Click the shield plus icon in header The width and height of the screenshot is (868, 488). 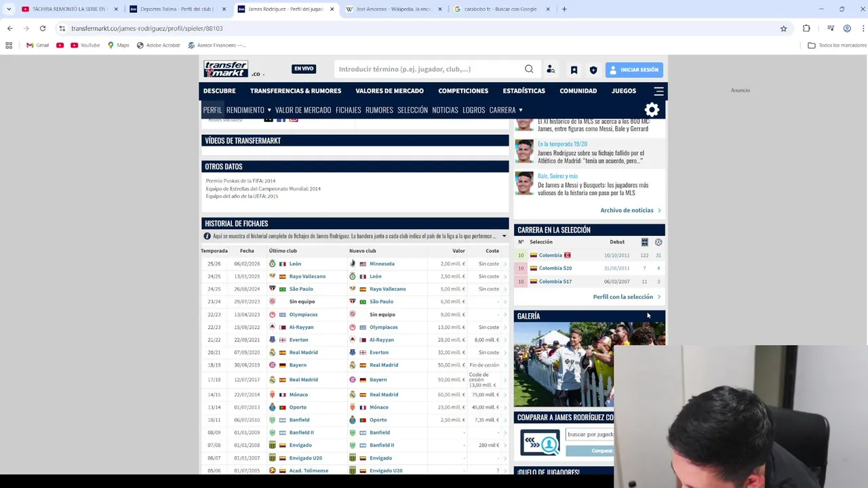(593, 69)
